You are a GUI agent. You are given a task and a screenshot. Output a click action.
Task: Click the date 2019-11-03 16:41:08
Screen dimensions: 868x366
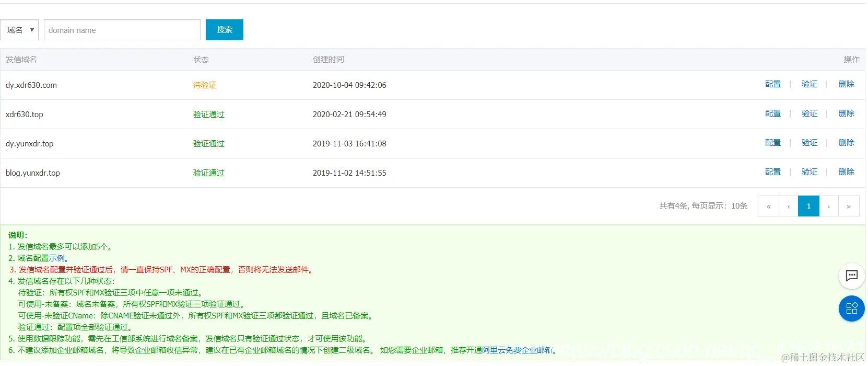tap(349, 144)
